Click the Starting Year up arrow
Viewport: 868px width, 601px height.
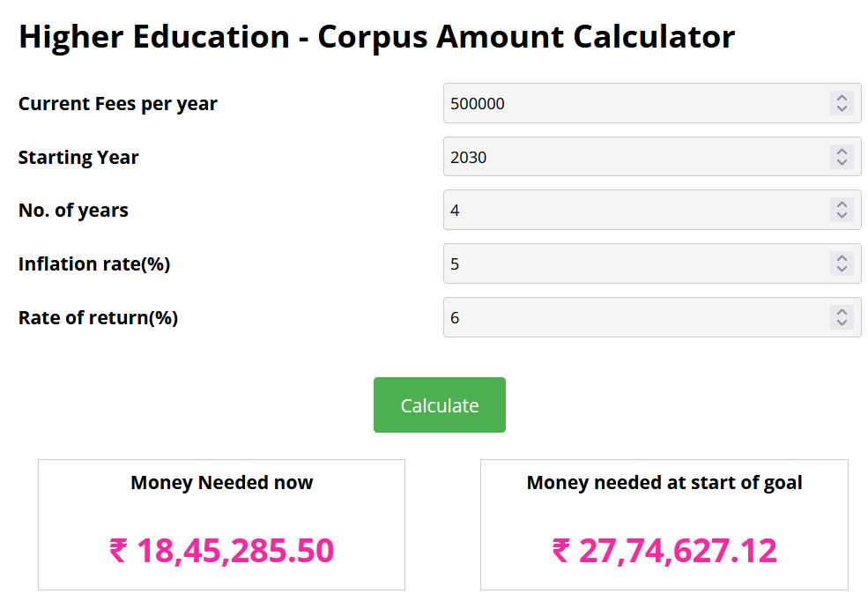tap(842, 152)
